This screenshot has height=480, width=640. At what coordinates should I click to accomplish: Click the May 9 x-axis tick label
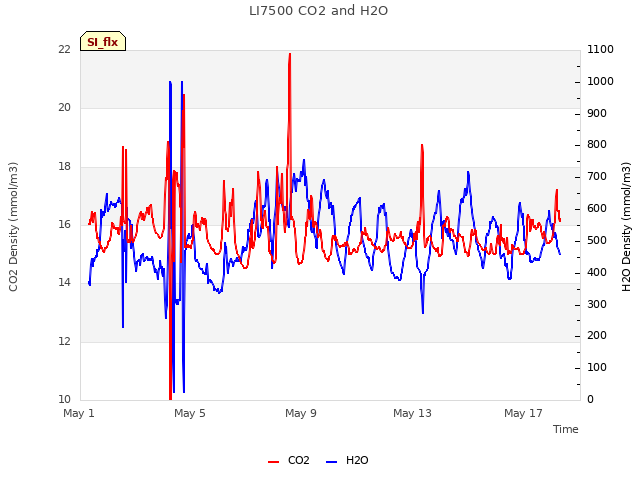click(301, 413)
